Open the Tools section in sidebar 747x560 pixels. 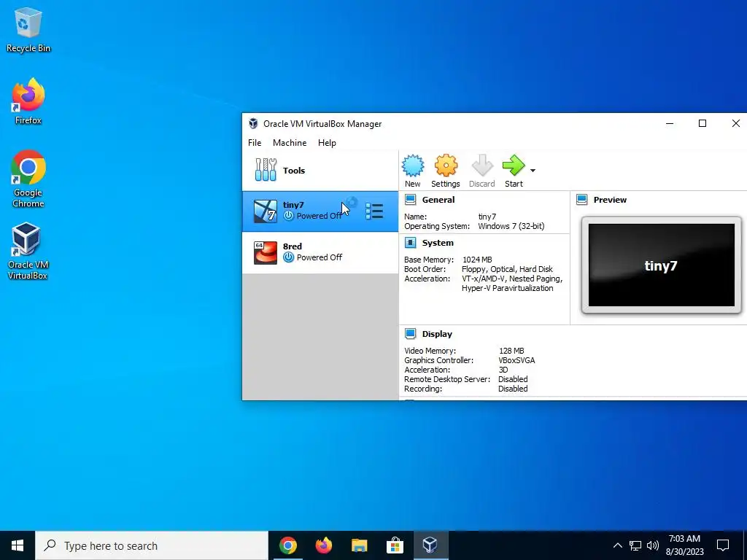point(320,171)
